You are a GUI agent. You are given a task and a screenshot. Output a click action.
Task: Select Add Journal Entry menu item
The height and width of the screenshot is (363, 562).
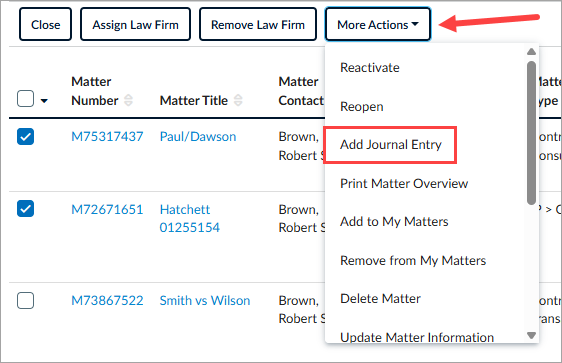(x=390, y=145)
